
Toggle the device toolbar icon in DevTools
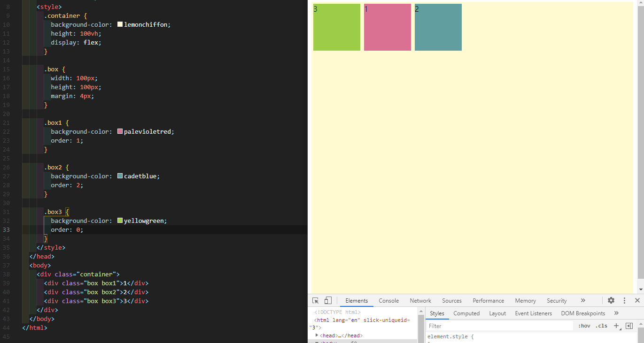tap(328, 301)
